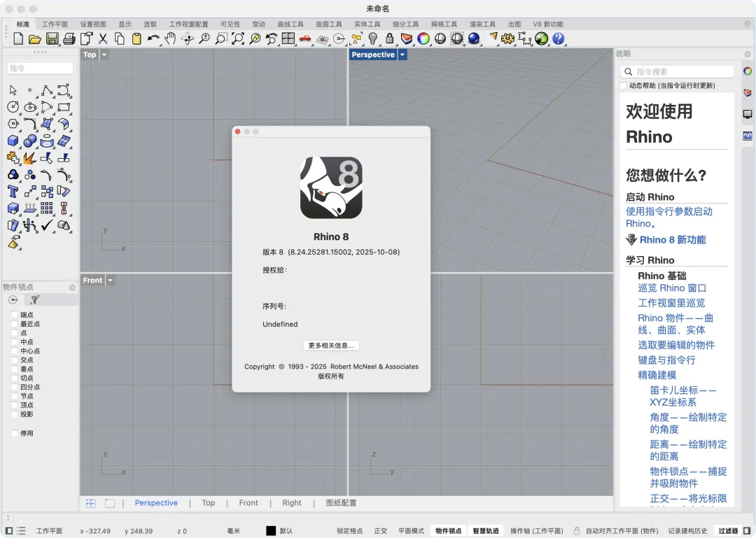The width and height of the screenshot is (756, 538).
Task: Switch to the 曲线工具 toolbar tab
Action: (x=290, y=24)
